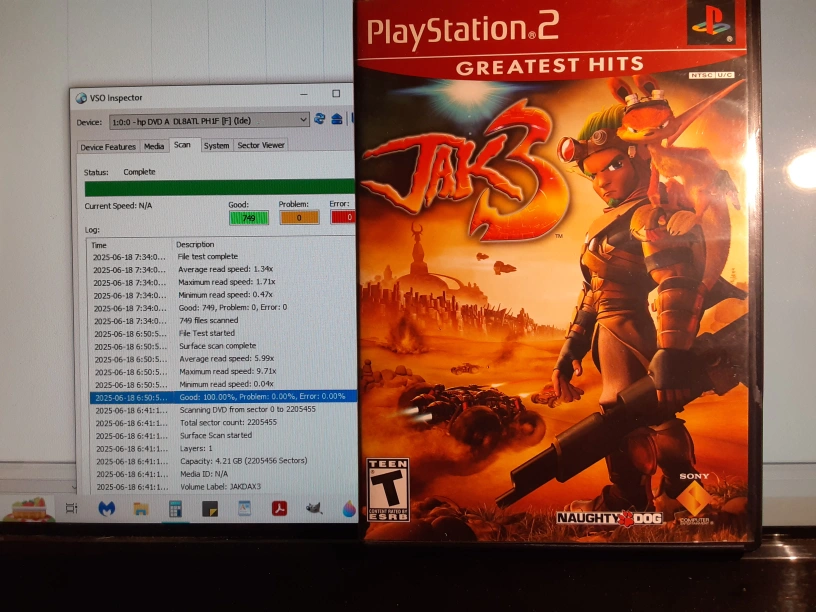Click the VSO Inspector title bar icon
816x612 pixels.
pyautogui.click(x=81, y=97)
